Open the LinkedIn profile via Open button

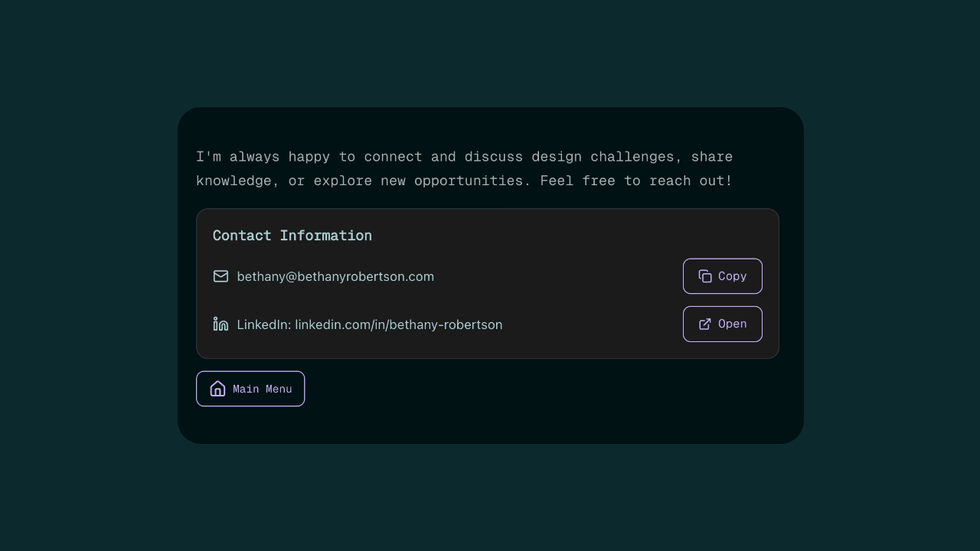point(723,324)
